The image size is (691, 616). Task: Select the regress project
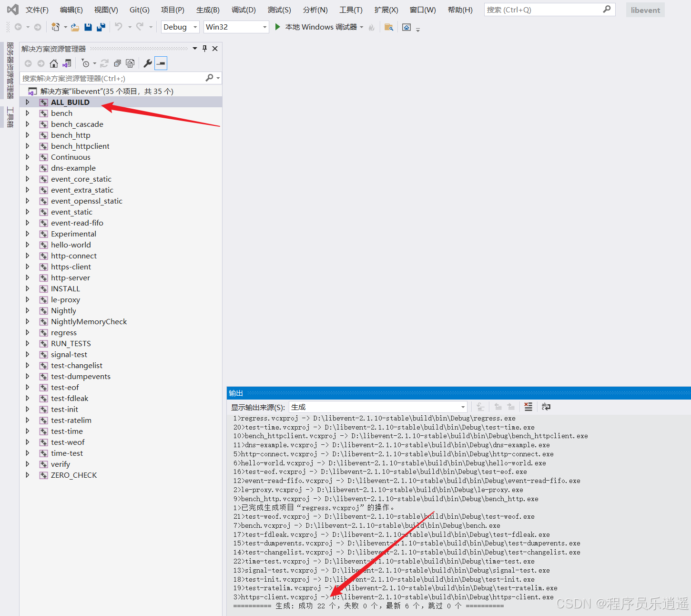(x=64, y=332)
